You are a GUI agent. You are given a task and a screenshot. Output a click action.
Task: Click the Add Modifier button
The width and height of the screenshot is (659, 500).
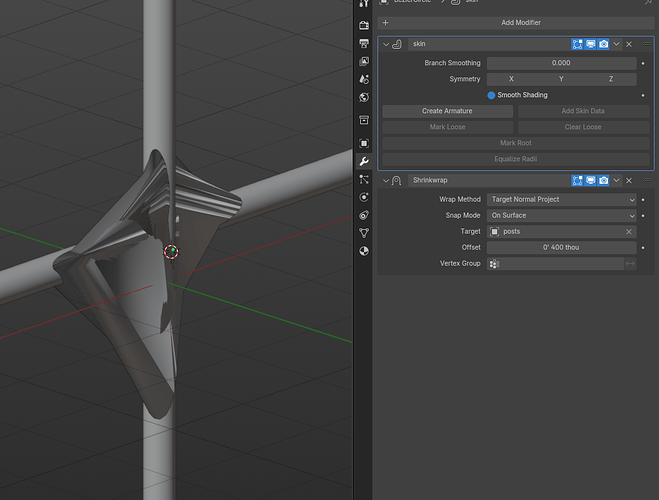coord(516,23)
